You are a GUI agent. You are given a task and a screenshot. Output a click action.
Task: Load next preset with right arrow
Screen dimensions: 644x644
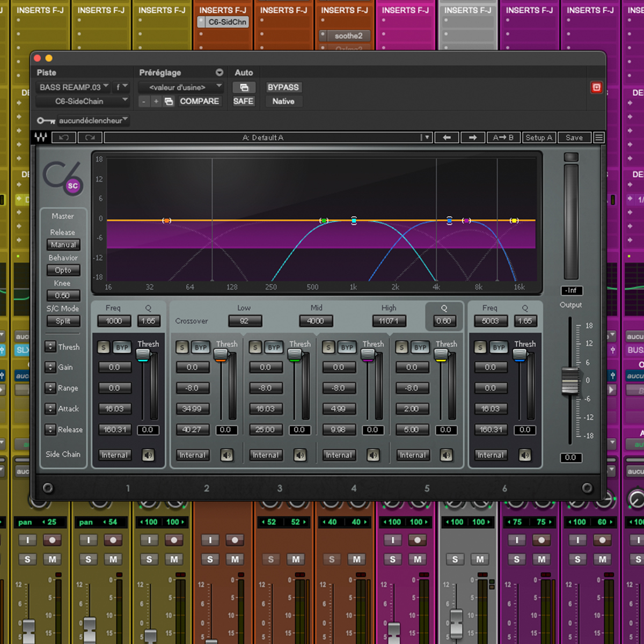(472, 137)
